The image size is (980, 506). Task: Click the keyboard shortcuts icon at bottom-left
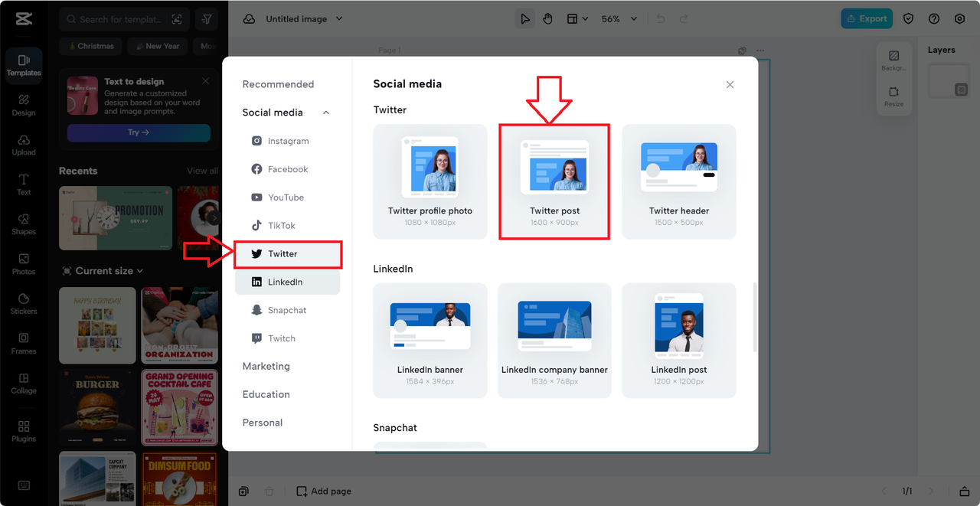click(24, 485)
